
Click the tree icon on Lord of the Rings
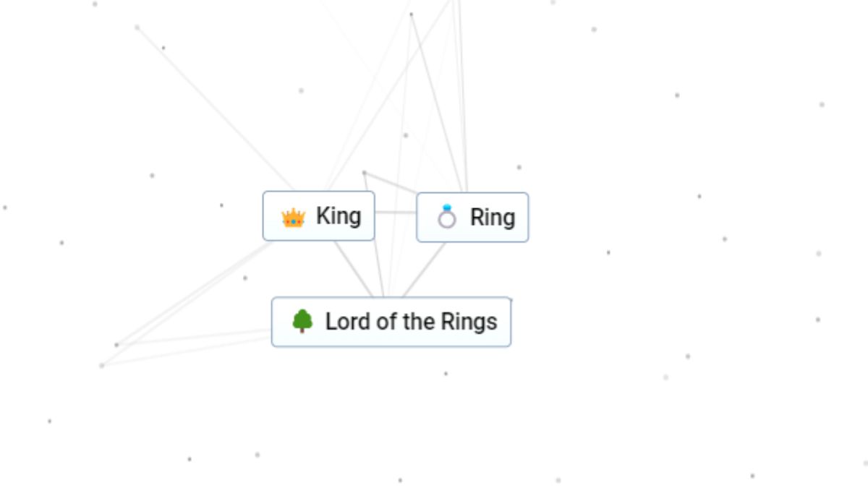click(x=302, y=321)
